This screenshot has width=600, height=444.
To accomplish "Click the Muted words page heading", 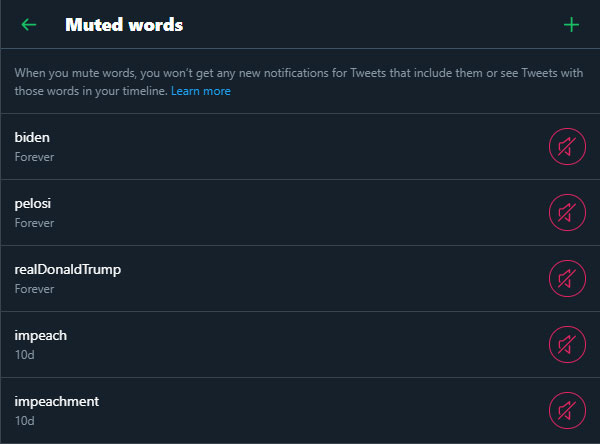I will pyautogui.click(x=124, y=25).
